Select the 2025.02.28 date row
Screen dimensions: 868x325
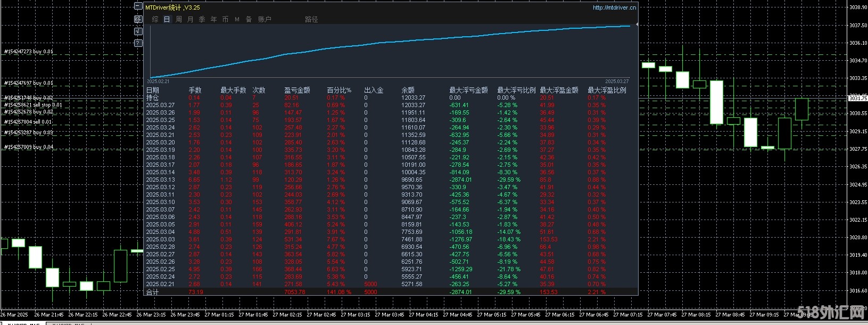pos(391,247)
